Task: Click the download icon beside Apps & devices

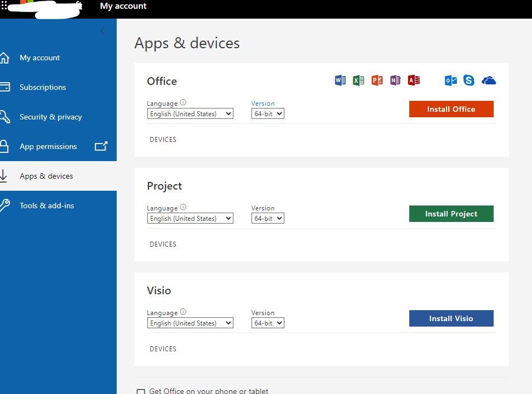Action: coord(3,176)
